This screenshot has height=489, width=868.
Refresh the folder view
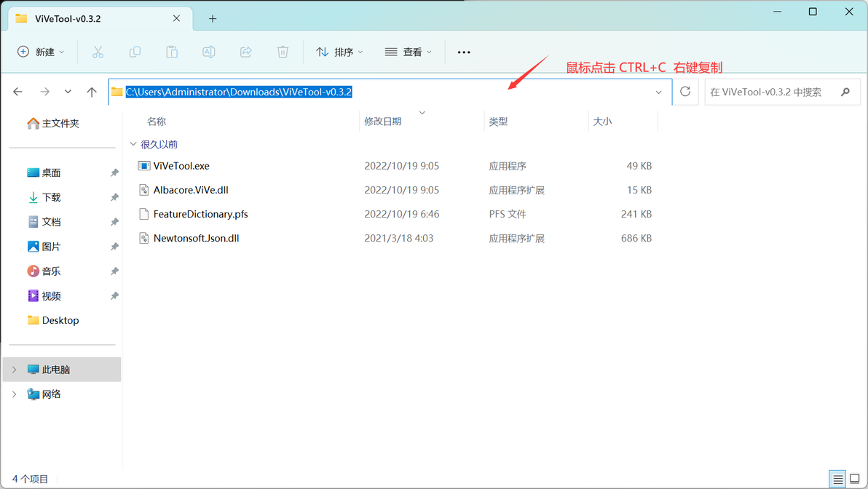(x=685, y=92)
